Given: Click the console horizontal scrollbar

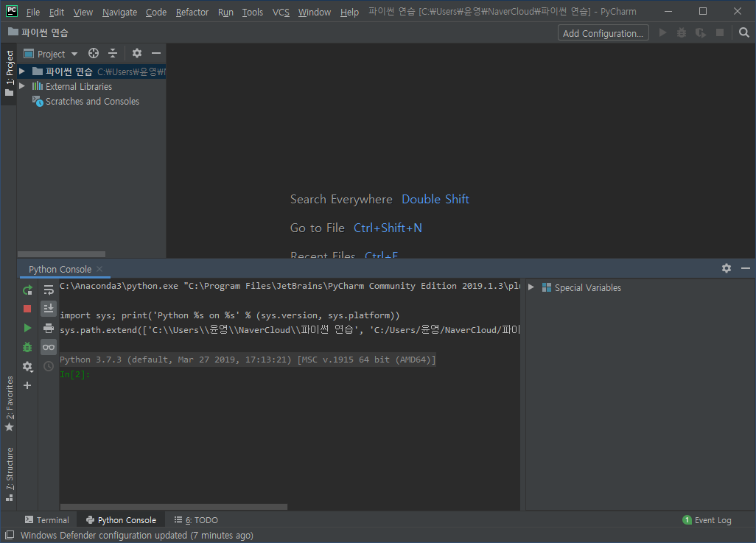Looking at the screenshot, I should point(174,506).
